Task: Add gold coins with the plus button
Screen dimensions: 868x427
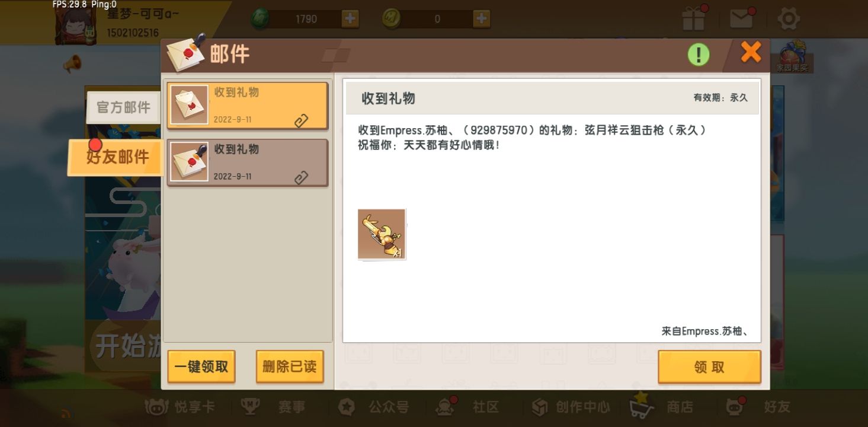Action: tap(482, 18)
